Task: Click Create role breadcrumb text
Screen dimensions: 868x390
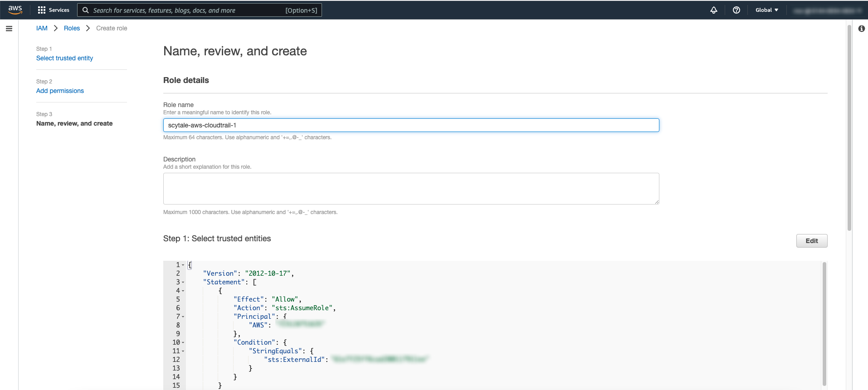Action: [112, 28]
